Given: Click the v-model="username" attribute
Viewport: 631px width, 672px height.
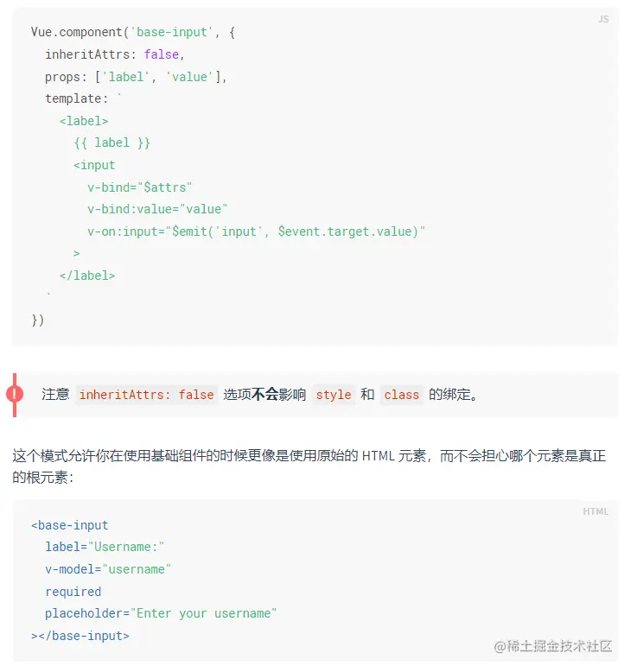Looking at the screenshot, I should click(108, 569).
